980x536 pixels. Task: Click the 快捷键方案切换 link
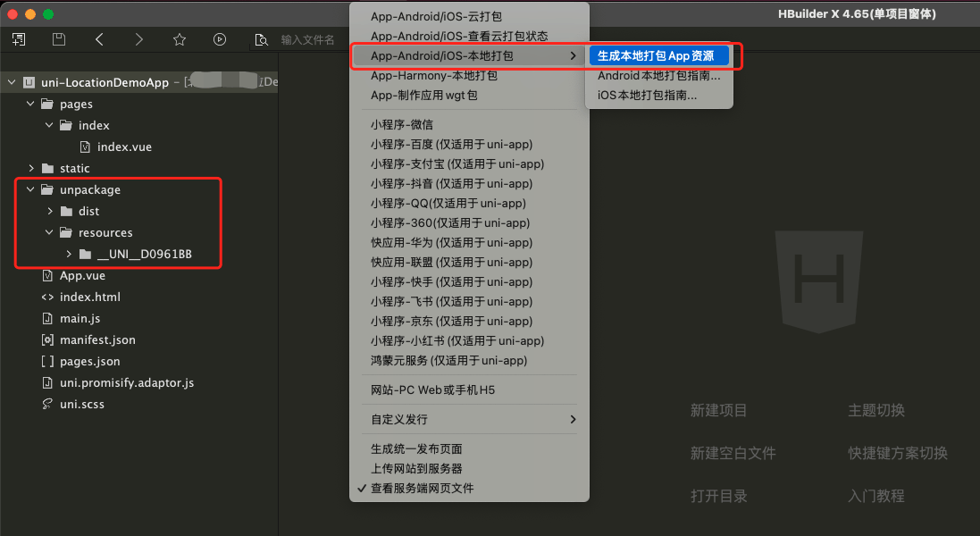click(898, 453)
